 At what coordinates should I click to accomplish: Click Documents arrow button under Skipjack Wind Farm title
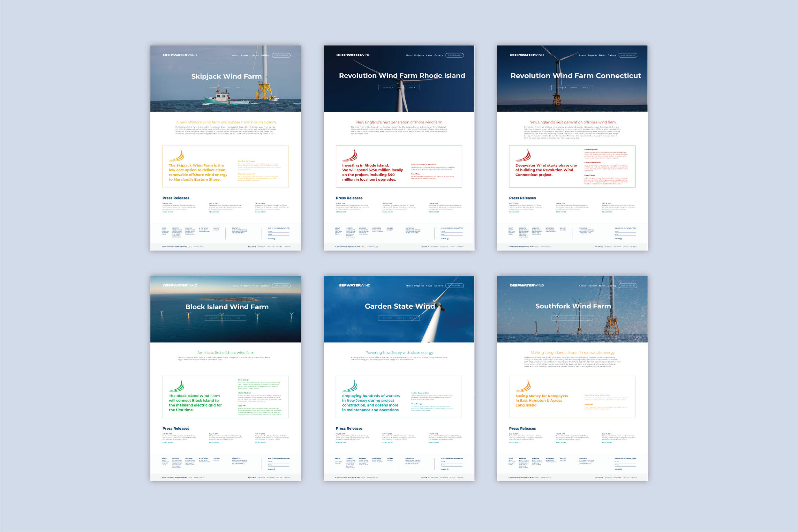pos(214,87)
